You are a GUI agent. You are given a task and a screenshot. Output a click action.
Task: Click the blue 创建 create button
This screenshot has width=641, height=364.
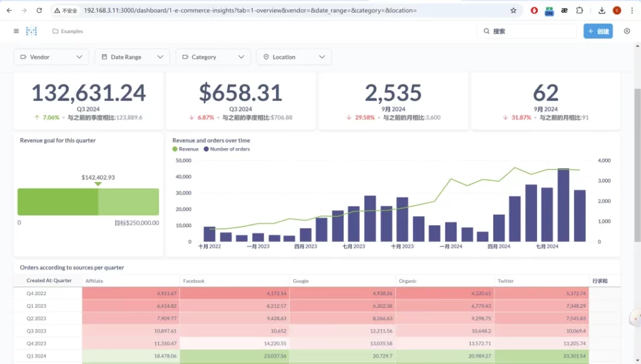598,31
